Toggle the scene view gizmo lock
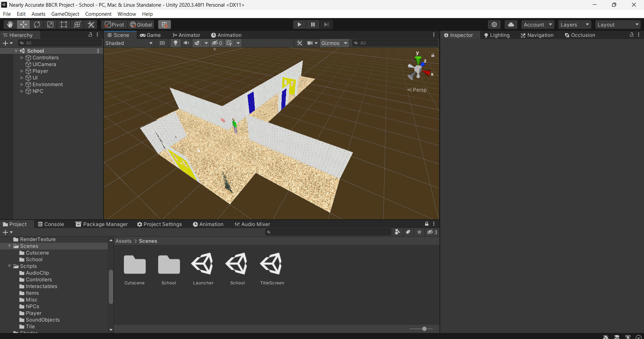 coord(433,55)
